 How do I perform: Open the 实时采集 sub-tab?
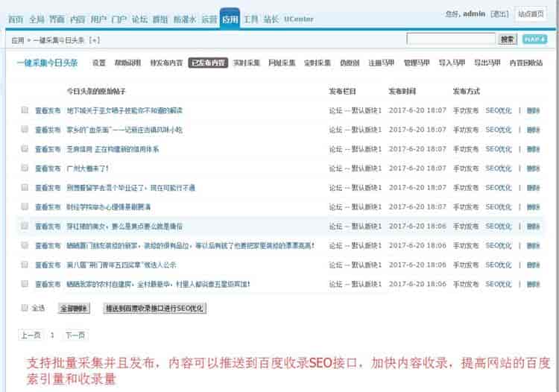pos(244,63)
